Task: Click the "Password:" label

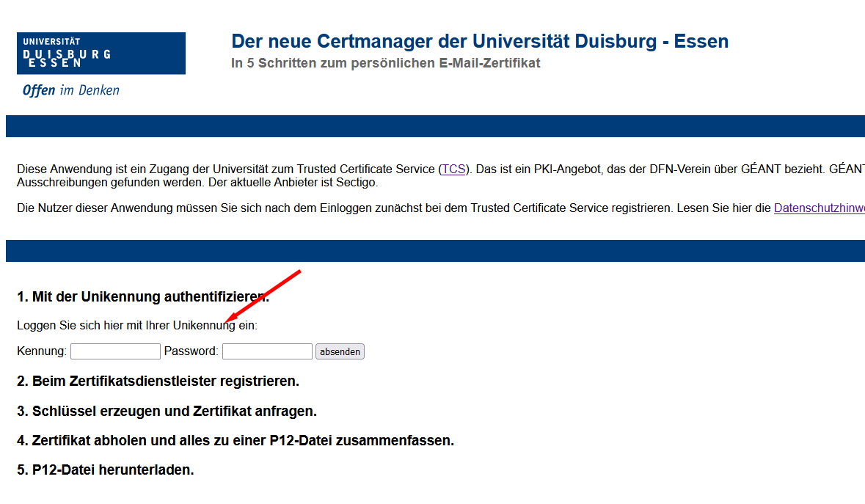Action: pos(191,351)
